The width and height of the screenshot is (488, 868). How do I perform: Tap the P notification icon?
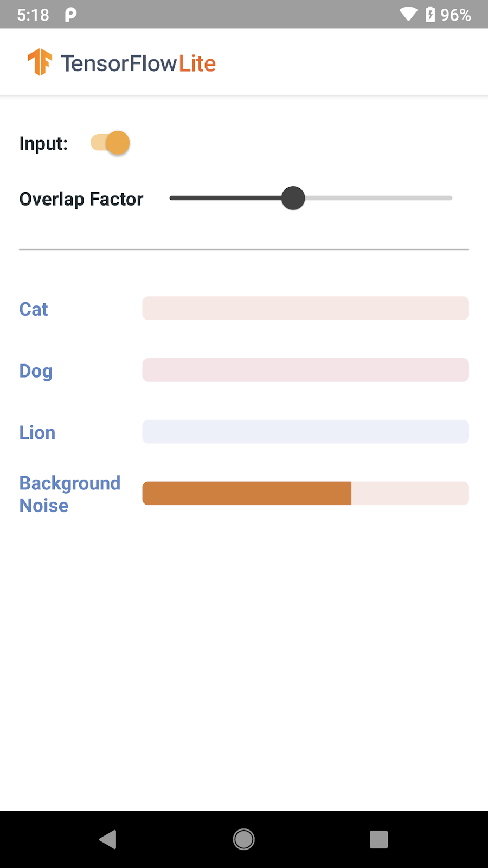(70, 15)
